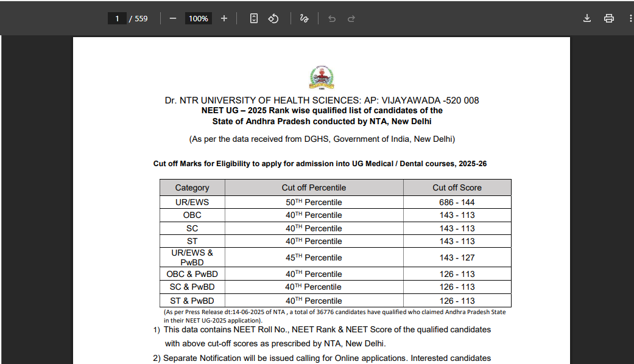Click the Cut off Score header

click(457, 188)
